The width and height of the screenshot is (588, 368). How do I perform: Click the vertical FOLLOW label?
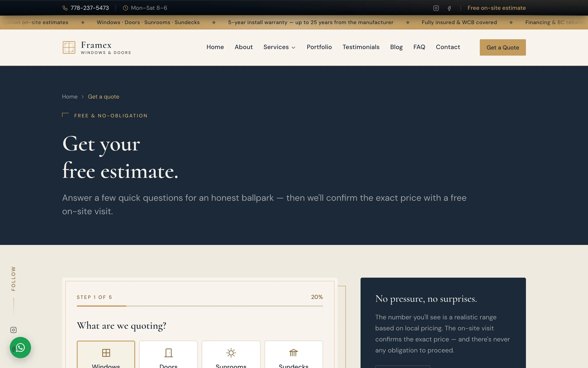[x=13, y=278]
